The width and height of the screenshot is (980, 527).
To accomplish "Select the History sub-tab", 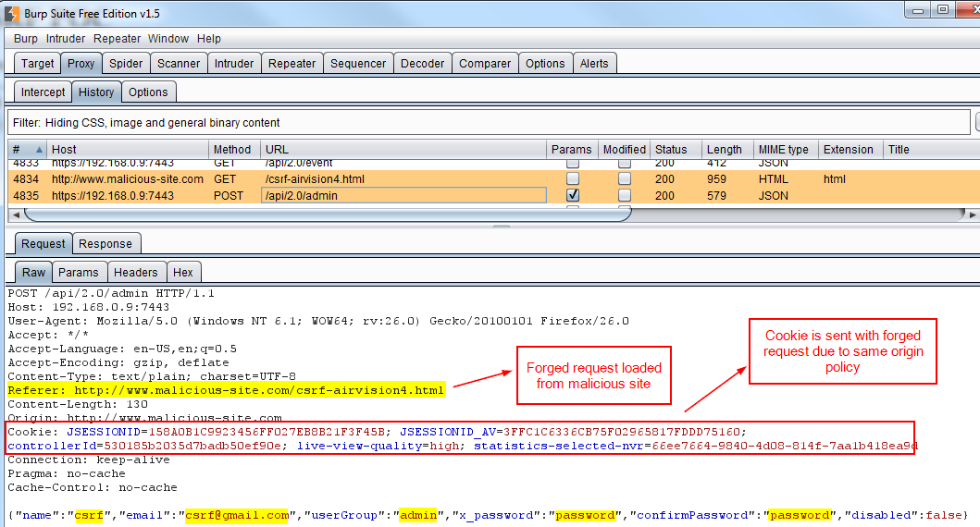I will (96, 92).
